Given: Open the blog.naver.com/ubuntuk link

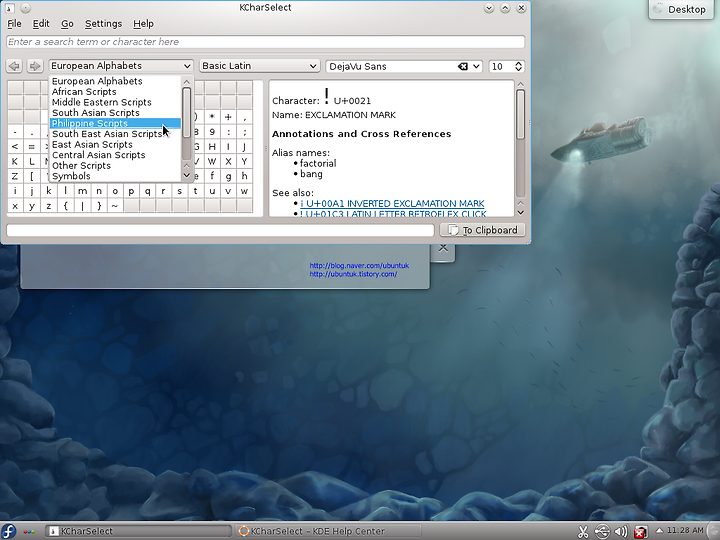Looking at the screenshot, I should [x=359, y=265].
